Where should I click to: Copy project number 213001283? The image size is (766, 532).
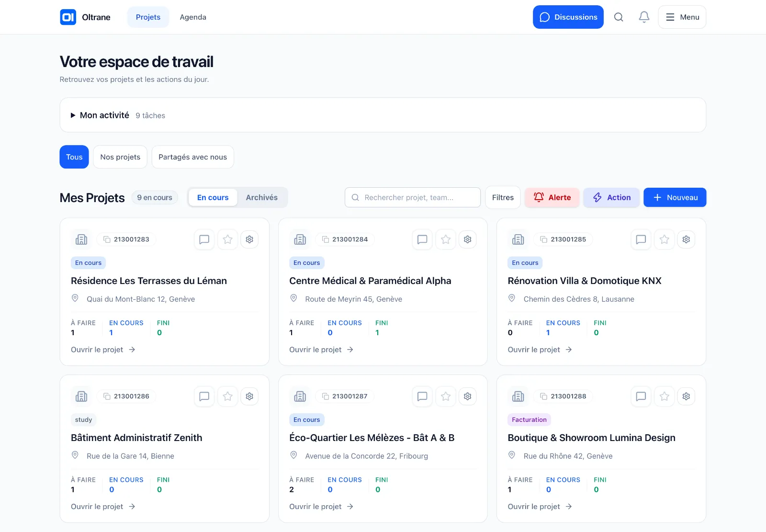(x=126, y=239)
